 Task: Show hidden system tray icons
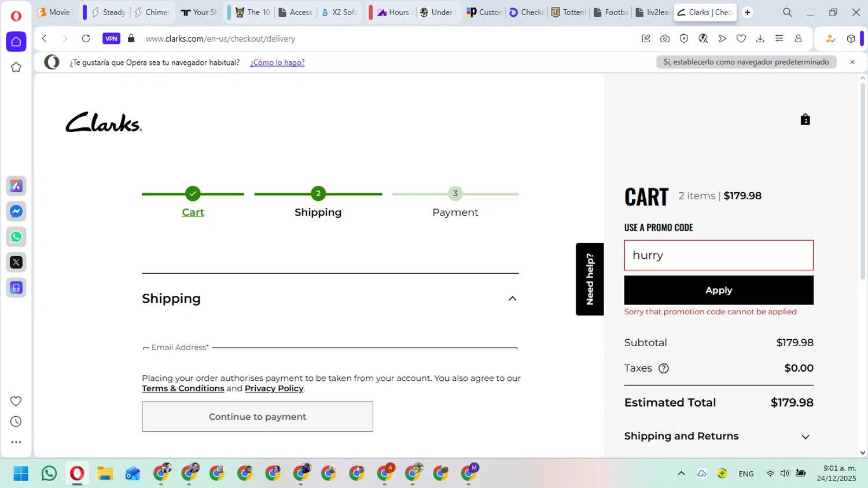(x=681, y=474)
